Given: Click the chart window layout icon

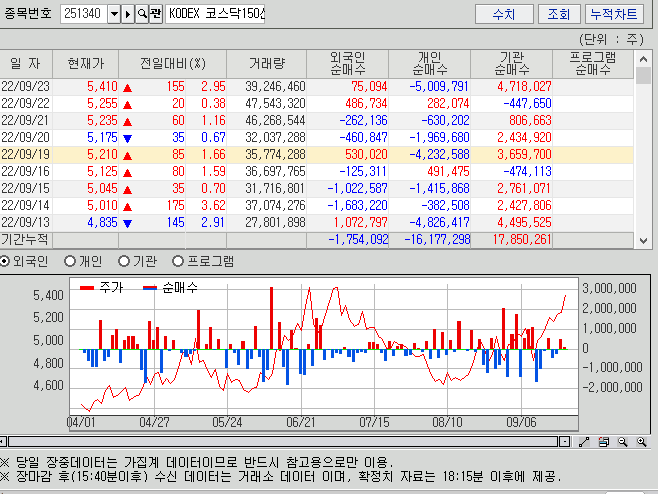Looking at the screenshot, I should (x=603, y=442).
